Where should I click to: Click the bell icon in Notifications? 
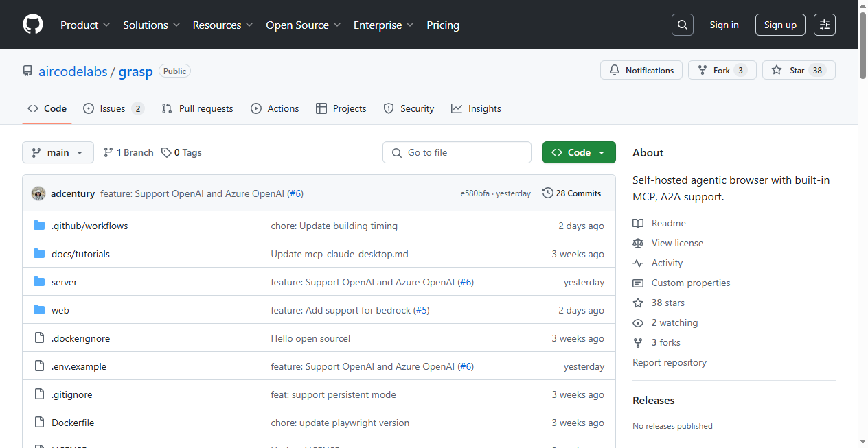coord(614,70)
